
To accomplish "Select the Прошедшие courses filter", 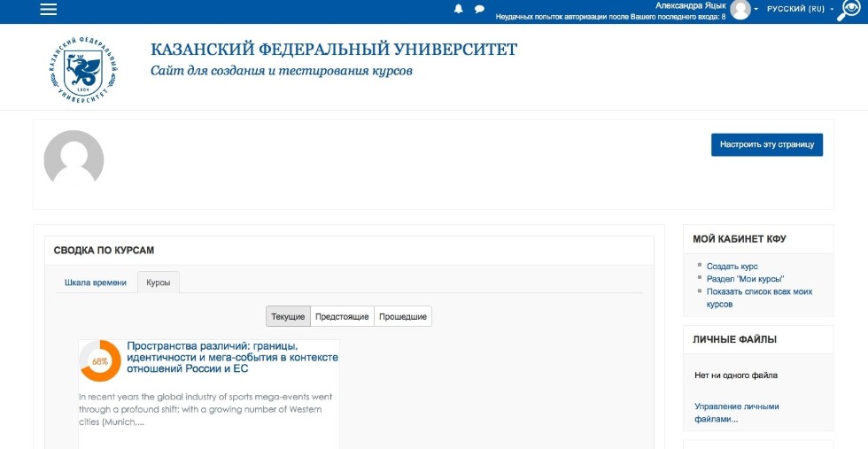I will 403,316.
